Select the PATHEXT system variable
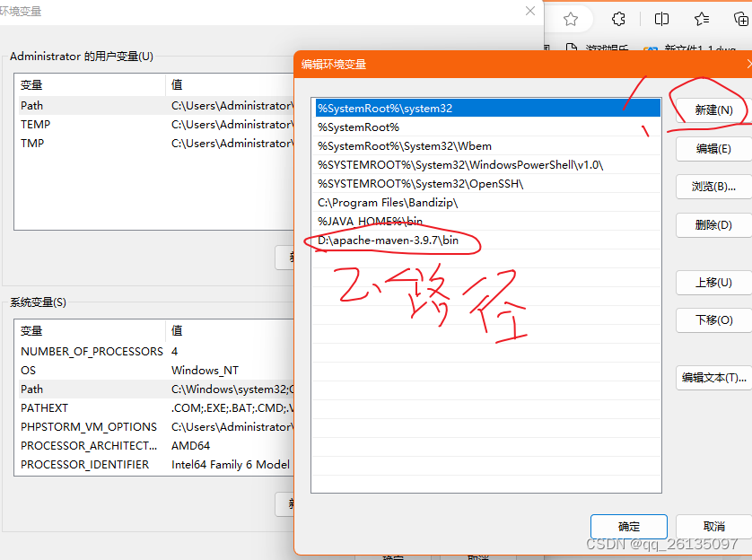This screenshot has width=752, height=560. [x=154, y=408]
